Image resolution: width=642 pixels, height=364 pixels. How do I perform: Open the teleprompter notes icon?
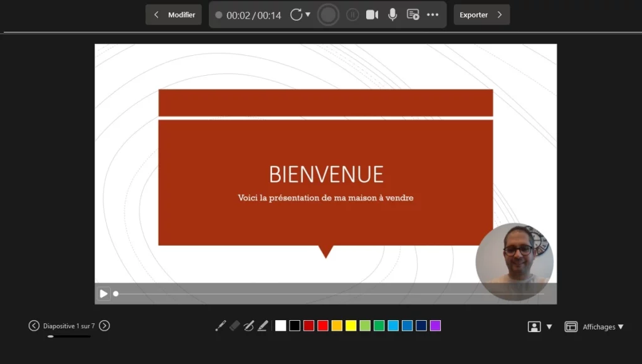tap(413, 15)
